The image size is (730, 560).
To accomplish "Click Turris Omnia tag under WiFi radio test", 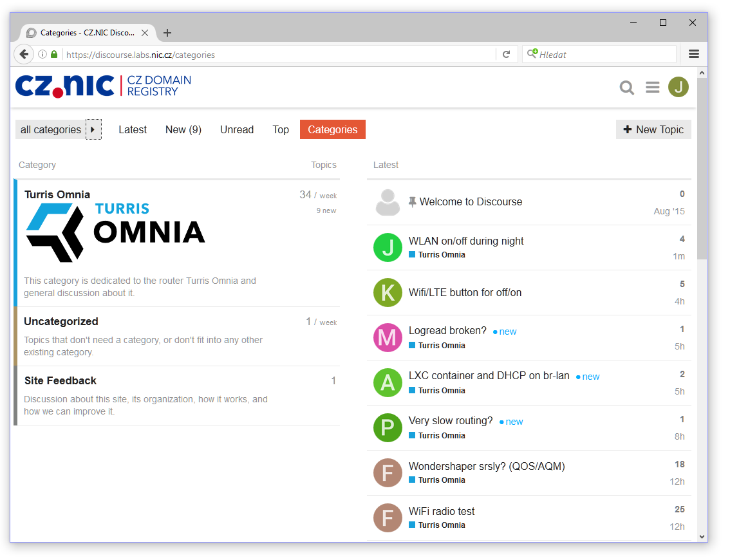I will 436,525.
